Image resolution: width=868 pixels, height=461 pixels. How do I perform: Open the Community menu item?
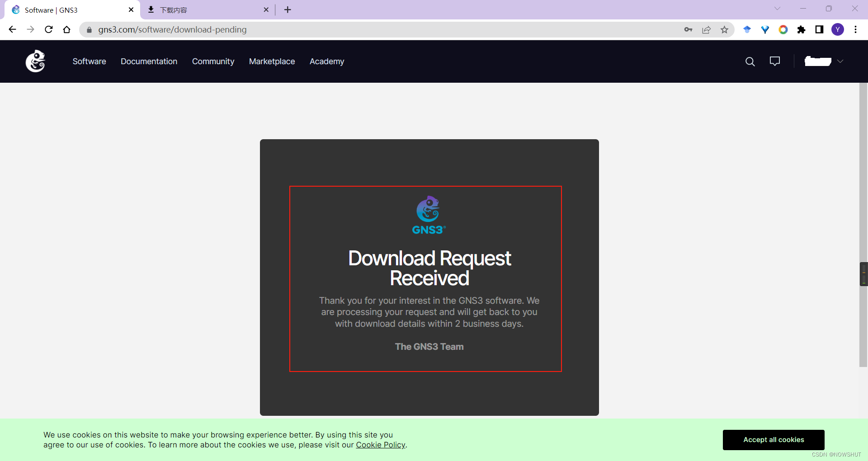click(213, 61)
